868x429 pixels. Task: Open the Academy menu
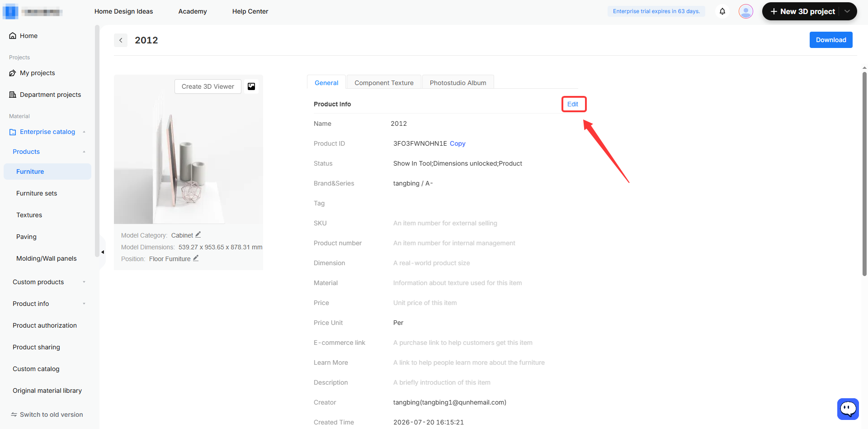pyautogui.click(x=193, y=11)
